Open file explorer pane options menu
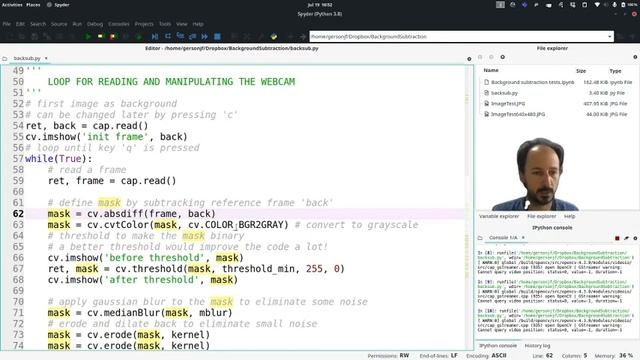This screenshot has width=640, height=360. pos(635,57)
